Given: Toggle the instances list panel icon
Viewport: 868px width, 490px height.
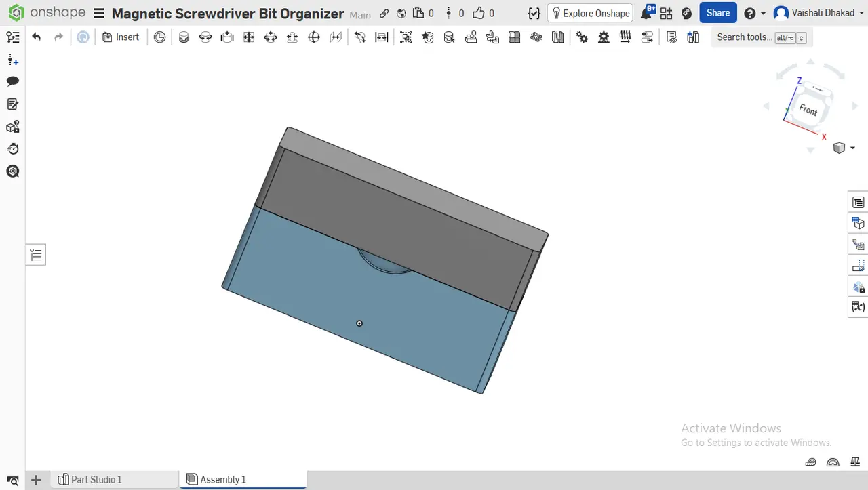Looking at the screenshot, I should tap(12, 37).
